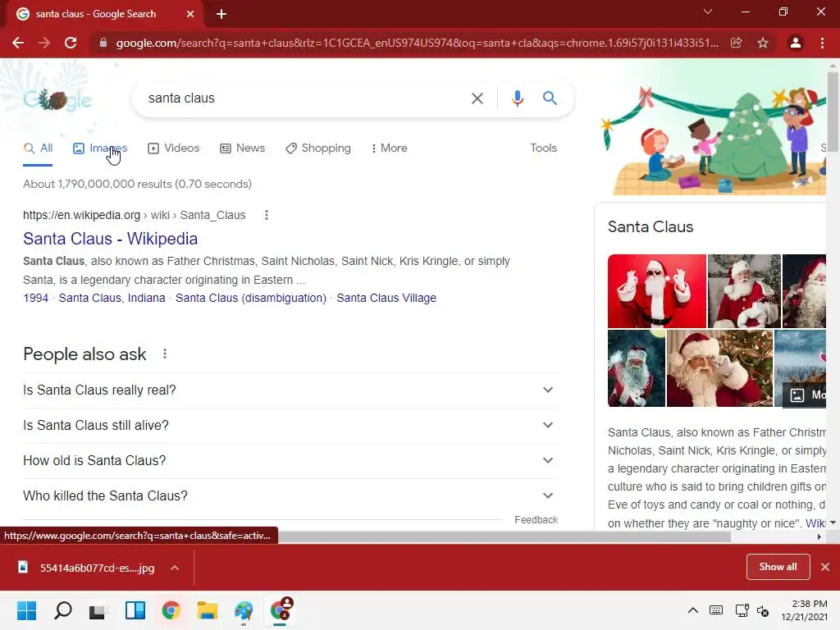Submit search with the magnifier icon
This screenshot has height=630, width=840.
[x=550, y=98]
